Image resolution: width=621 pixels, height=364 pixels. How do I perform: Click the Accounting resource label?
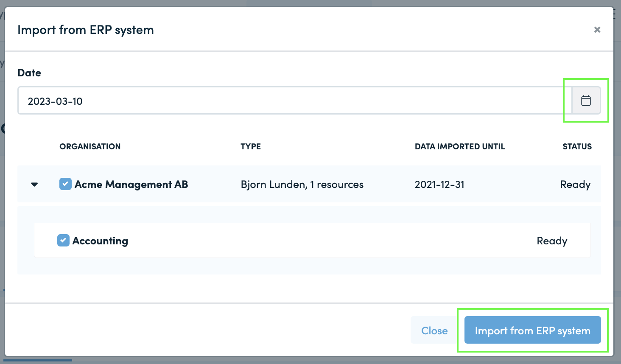100,241
